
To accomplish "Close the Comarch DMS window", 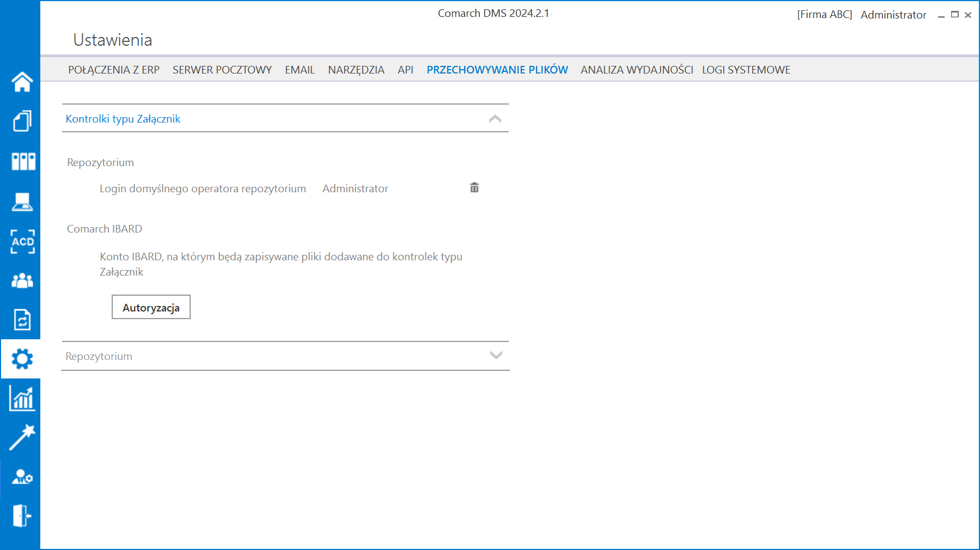I will point(968,15).
